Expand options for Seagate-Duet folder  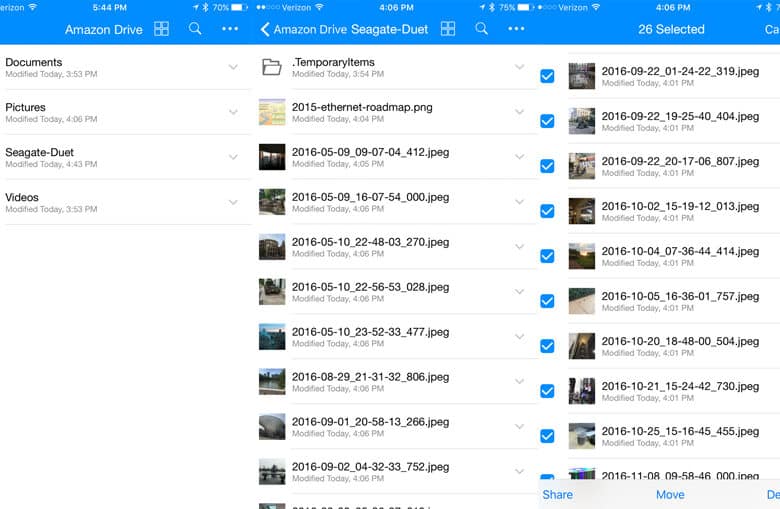point(233,157)
